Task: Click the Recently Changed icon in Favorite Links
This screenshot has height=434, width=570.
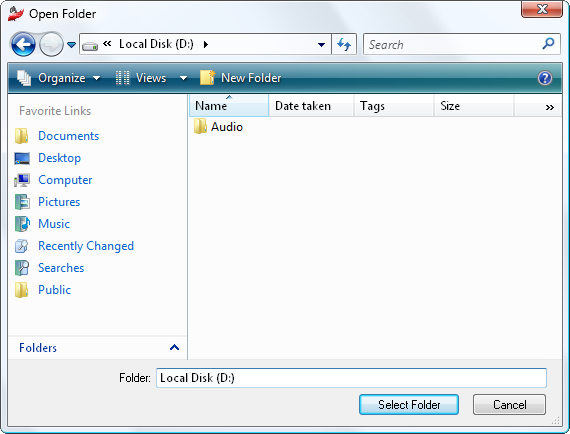Action: click(x=21, y=246)
